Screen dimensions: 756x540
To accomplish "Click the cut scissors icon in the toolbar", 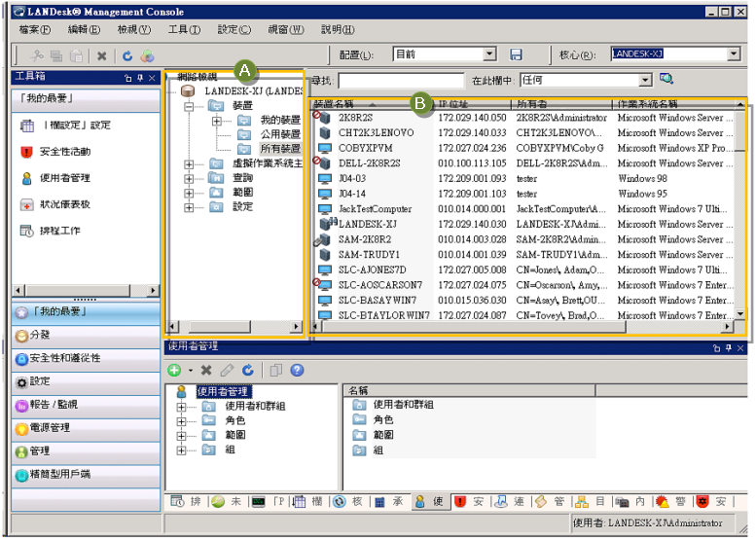I will [37, 55].
